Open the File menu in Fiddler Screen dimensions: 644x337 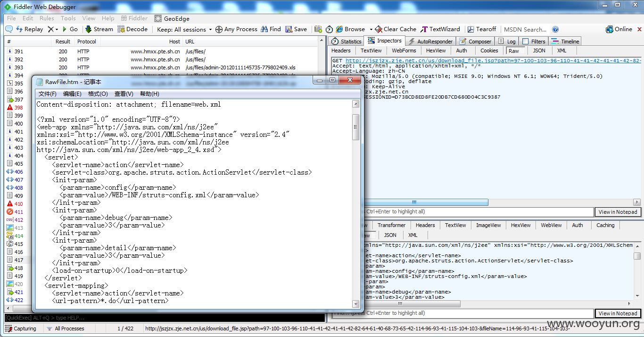tap(11, 18)
